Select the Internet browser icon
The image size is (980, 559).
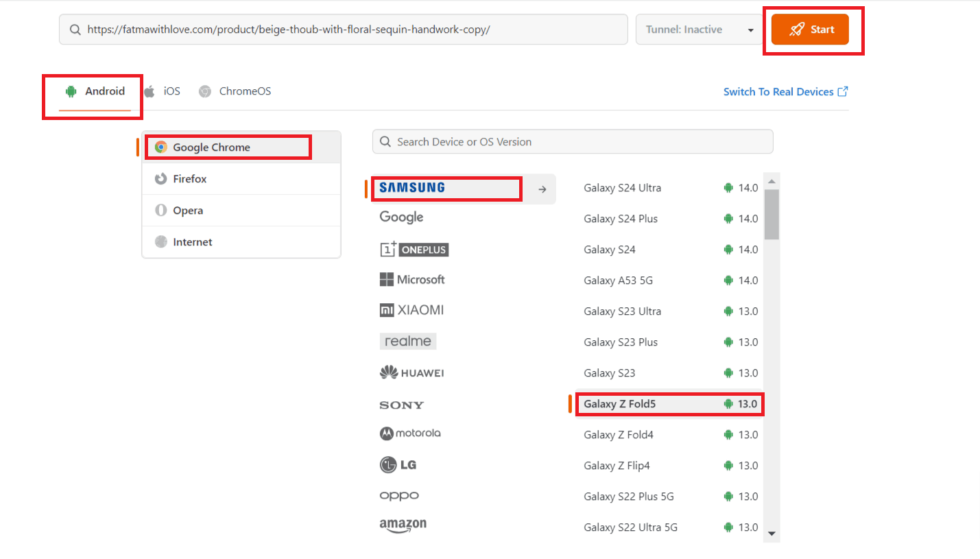tap(163, 241)
